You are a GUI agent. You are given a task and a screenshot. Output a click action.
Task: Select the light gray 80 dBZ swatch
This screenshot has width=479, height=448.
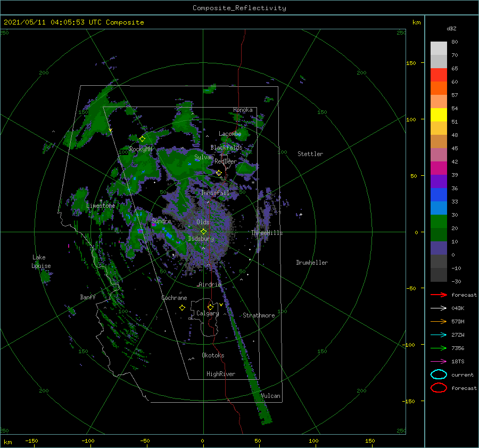click(x=439, y=48)
